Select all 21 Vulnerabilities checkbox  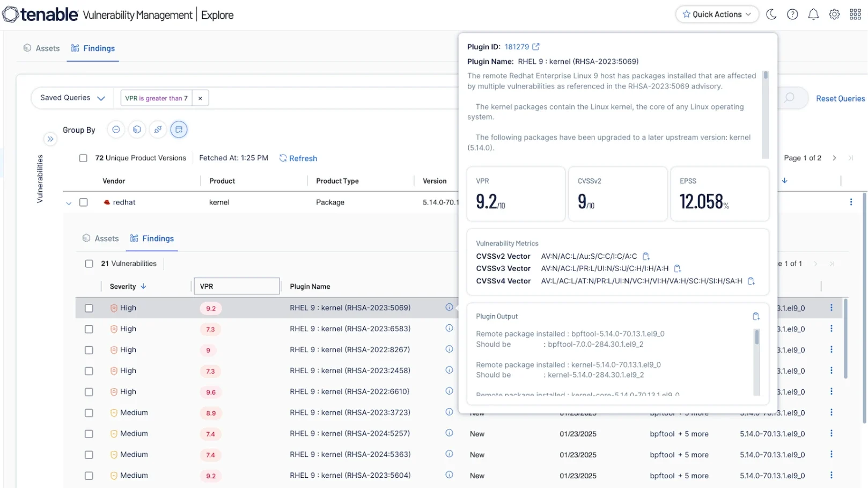[x=89, y=264]
